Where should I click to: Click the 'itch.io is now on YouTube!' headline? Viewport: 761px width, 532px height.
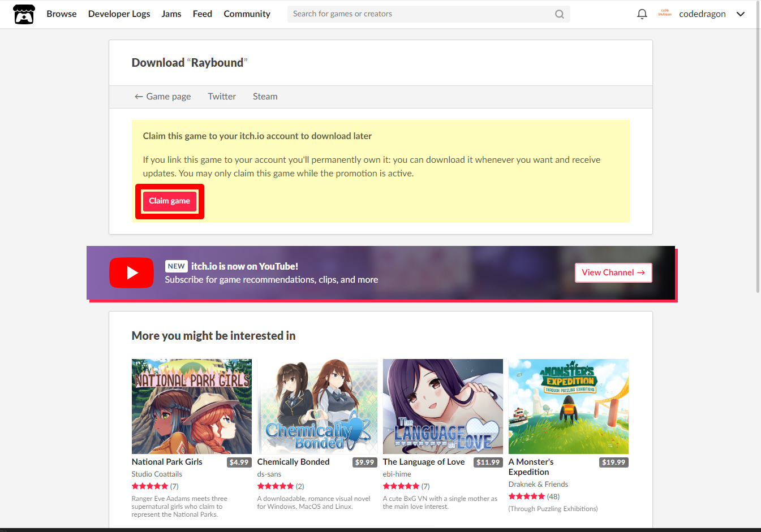(x=244, y=266)
